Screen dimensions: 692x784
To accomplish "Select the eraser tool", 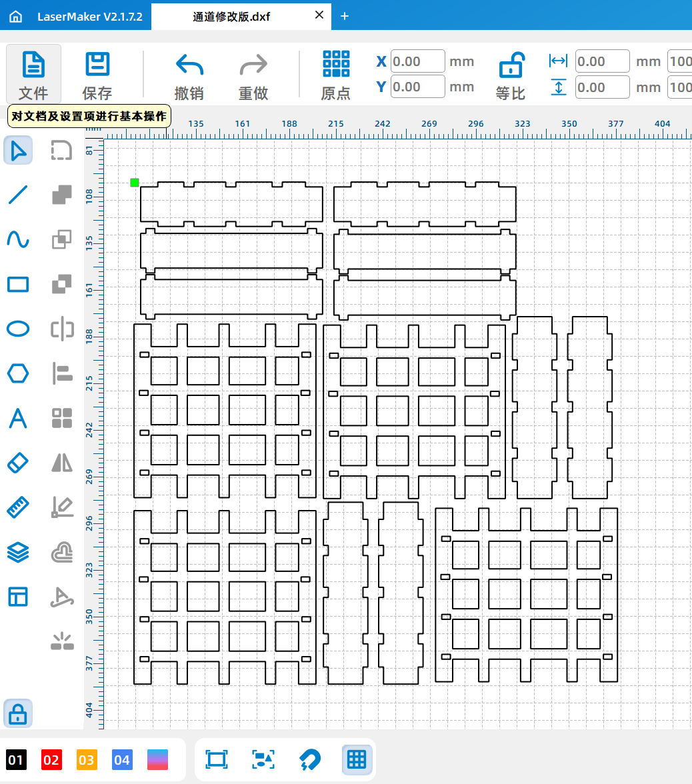I will [x=18, y=463].
